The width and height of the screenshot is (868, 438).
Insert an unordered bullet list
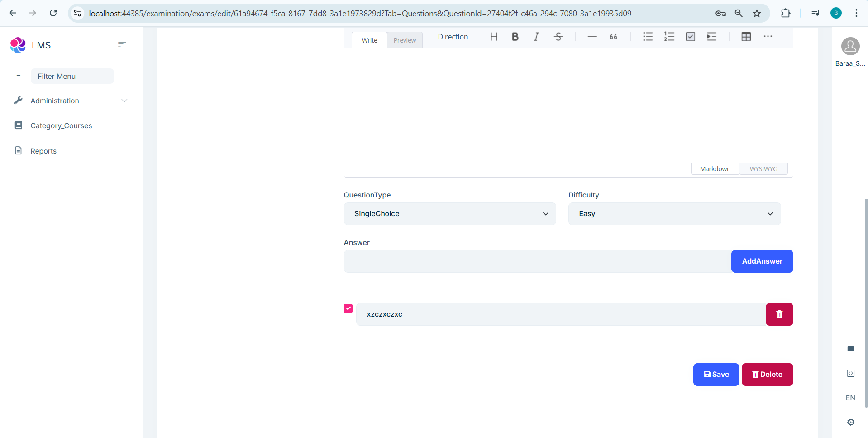648,37
